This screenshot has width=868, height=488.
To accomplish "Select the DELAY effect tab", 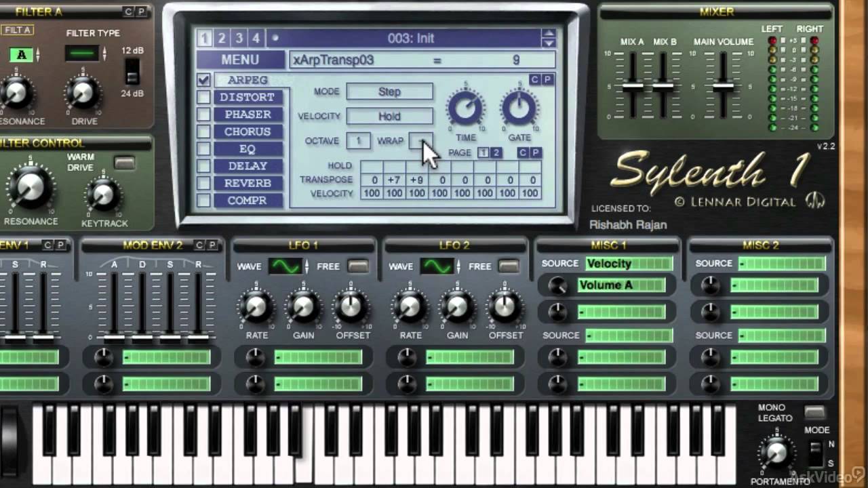I will (x=248, y=166).
